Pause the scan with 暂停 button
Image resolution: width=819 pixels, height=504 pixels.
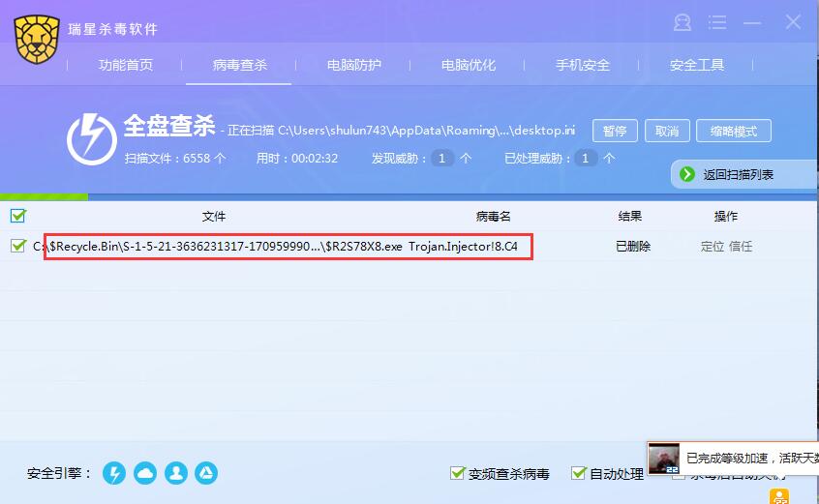(x=615, y=131)
